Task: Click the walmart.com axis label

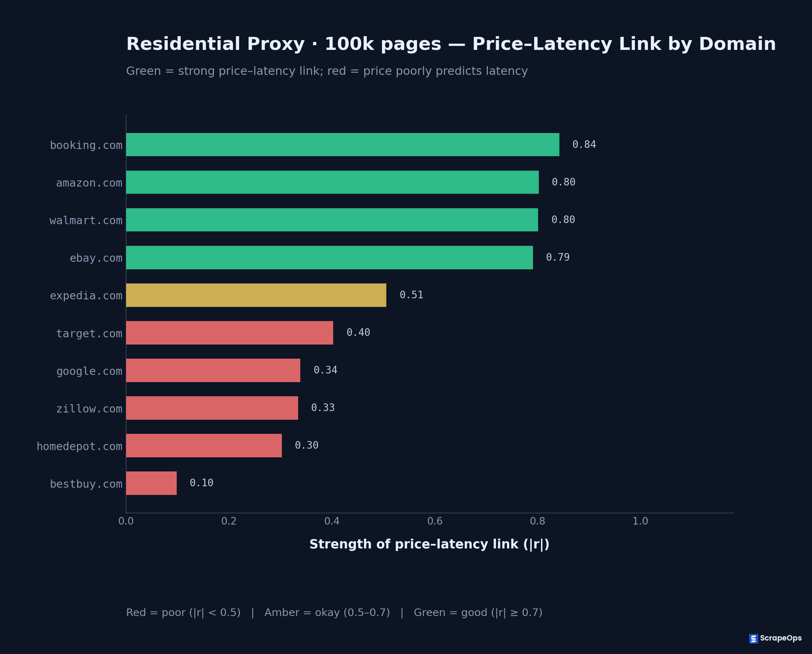Action: click(86, 221)
